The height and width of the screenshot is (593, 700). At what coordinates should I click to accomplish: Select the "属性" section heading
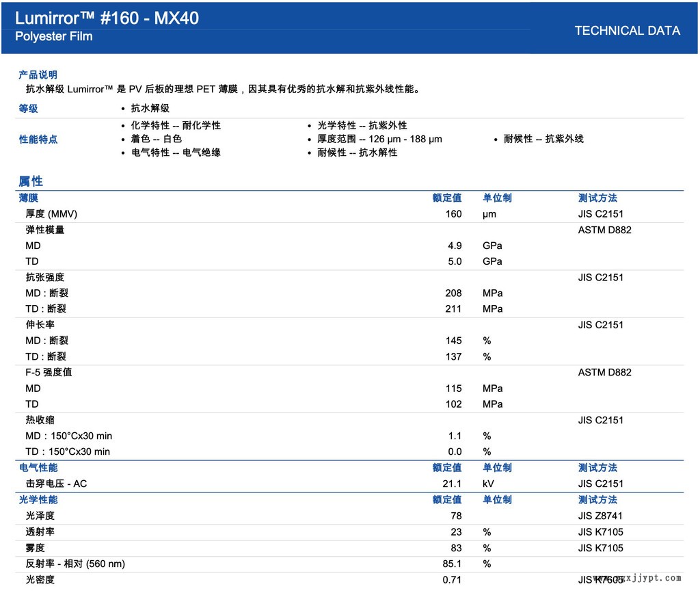(x=31, y=181)
